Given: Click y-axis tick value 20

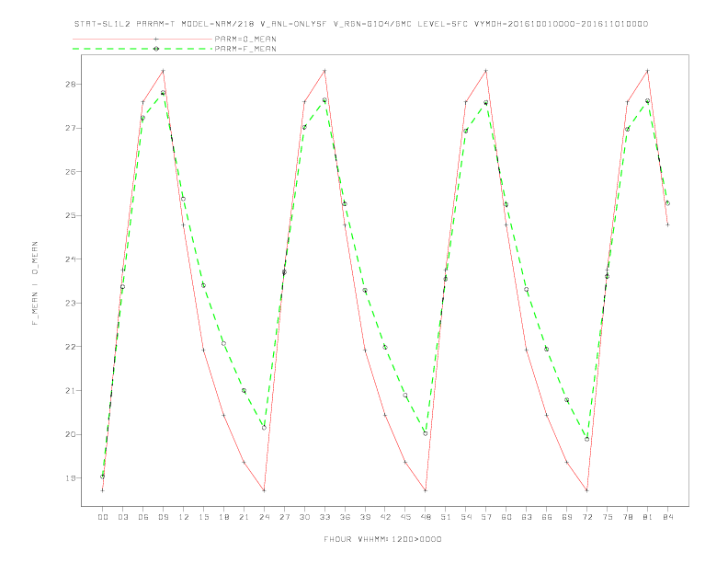Looking at the screenshot, I should [70, 435].
